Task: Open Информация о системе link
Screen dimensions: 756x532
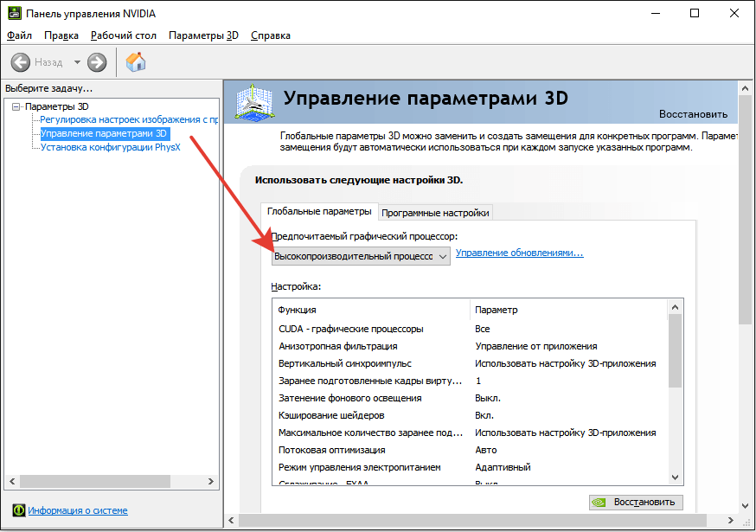Action: pyautogui.click(x=78, y=510)
